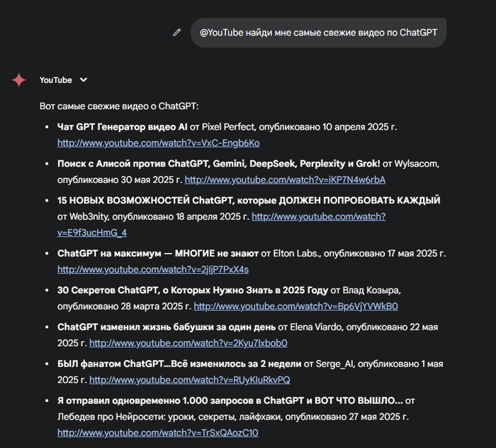The height and width of the screenshot is (448, 496).
Task: Open the Elton Labs video link
Action: click(152, 270)
